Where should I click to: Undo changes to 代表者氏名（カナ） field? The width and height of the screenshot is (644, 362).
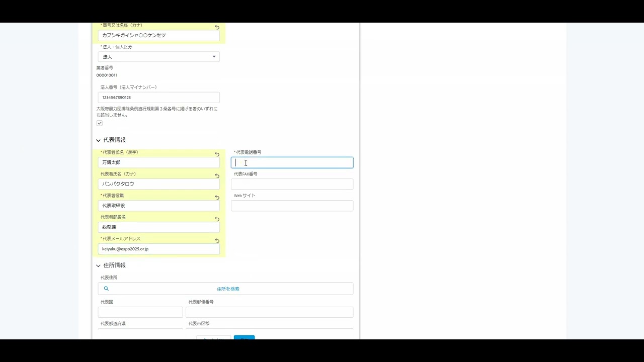pyautogui.click(x=217, y=176)
